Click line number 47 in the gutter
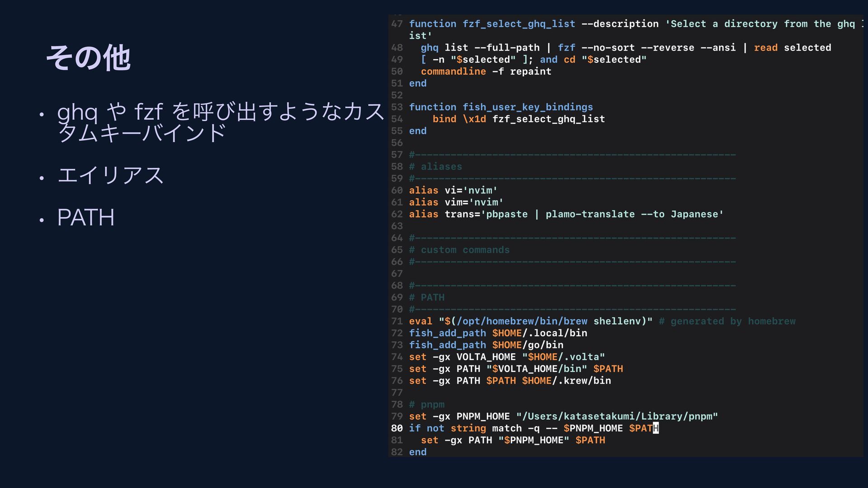This screenshot has height=488, width=868. (x=396, y=24)
